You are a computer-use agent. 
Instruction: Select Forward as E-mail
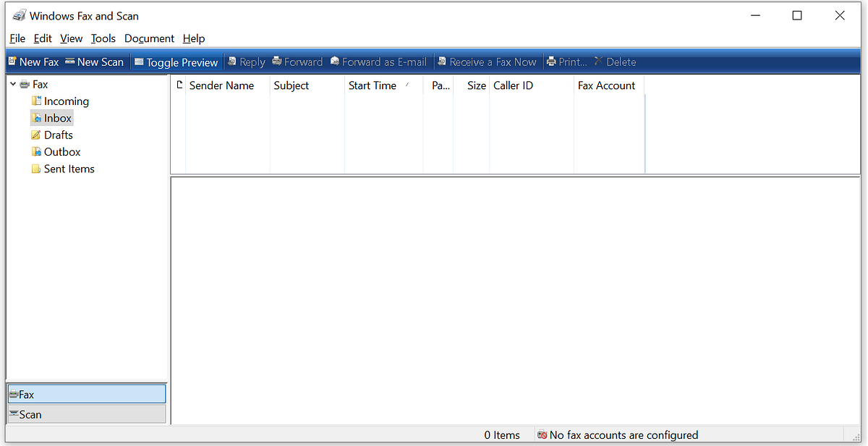(x=378, y=62)
